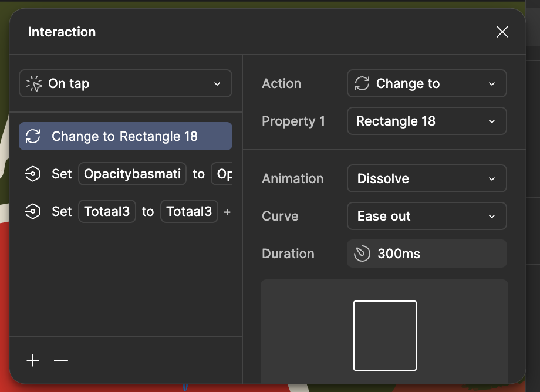Click the animation preview square

(385, 336)
